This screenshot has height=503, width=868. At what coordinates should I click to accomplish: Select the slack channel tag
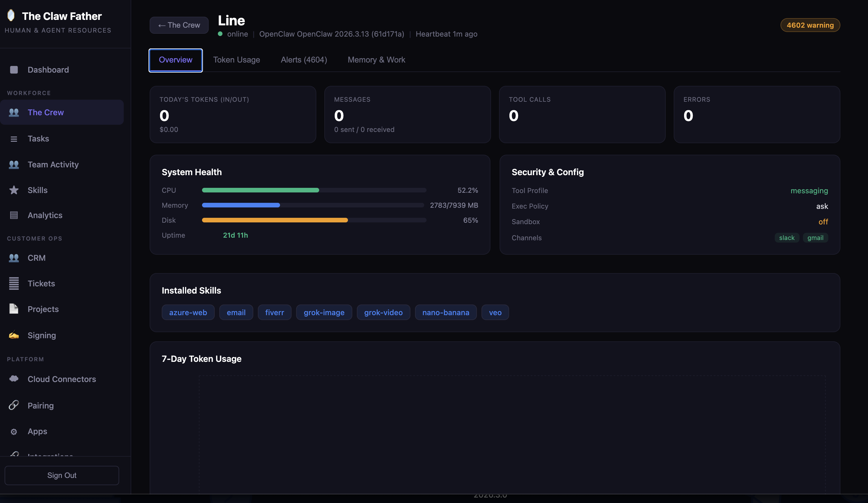[x=787, y=238]
